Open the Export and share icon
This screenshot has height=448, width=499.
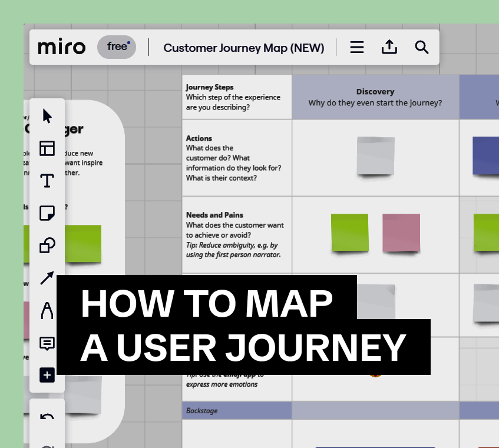pos(389,47)
